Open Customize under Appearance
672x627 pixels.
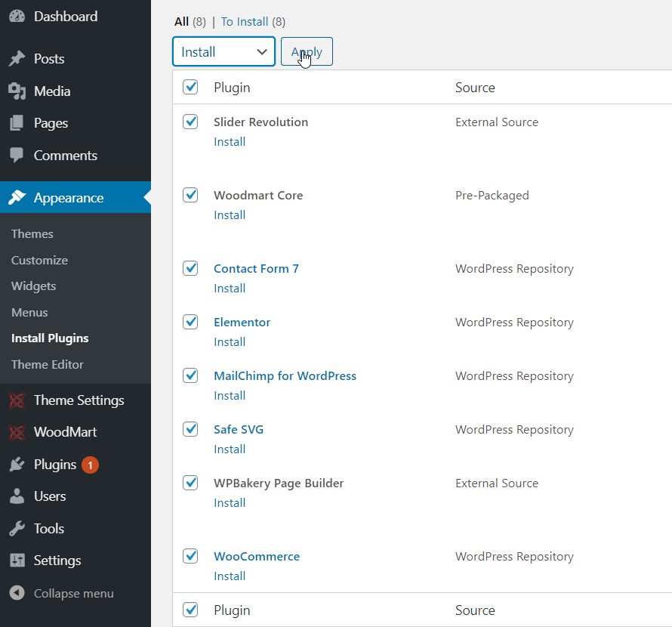tap(39, 260)
